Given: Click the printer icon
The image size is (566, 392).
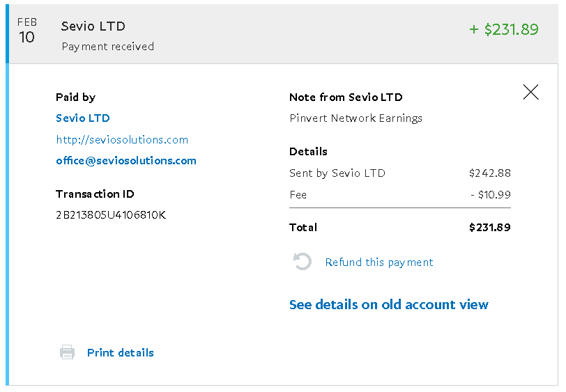Looking at the screenshot, I should pos(67,352).
